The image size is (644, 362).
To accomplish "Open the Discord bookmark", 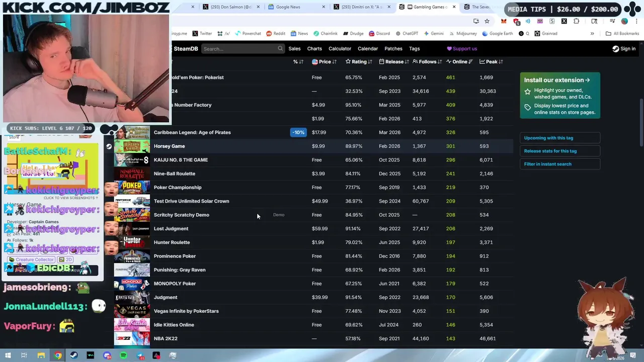I will click(x=379, y=34).
